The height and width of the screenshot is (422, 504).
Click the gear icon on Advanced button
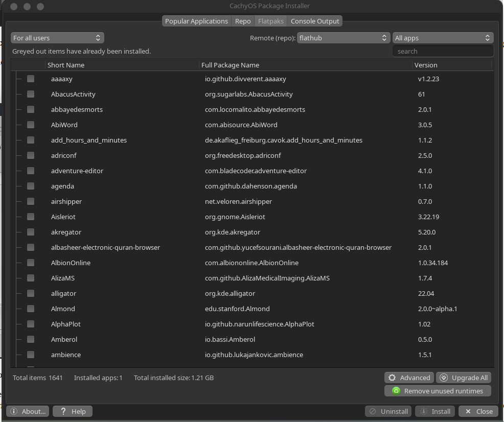392,378
